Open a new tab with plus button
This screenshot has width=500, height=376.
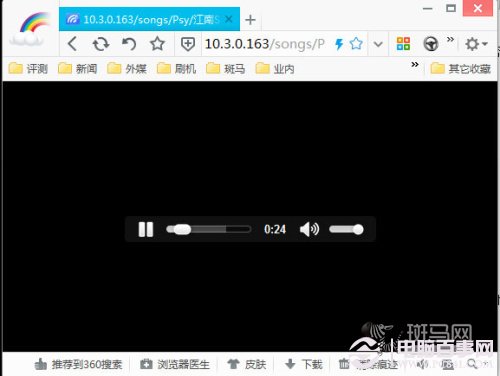click(x=250, y=20)
